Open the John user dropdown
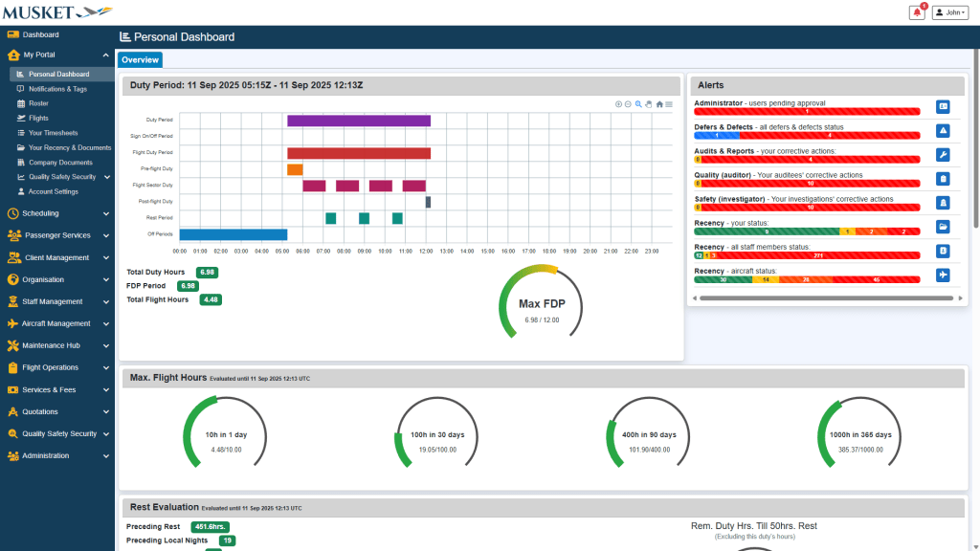The image size is (980, 551). (x=949, y=12)
